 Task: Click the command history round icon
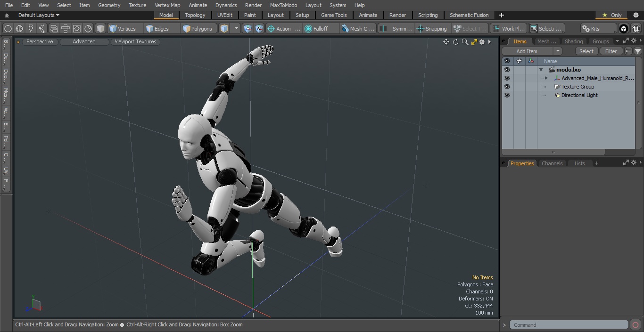pyautogui.click(x=636, y=325)
